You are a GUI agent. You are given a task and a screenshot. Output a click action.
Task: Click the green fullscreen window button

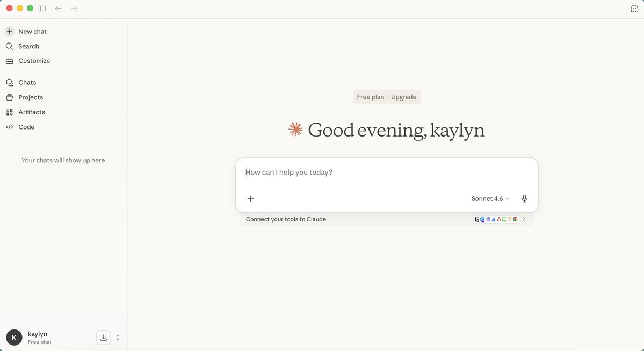tap(30, 8)
